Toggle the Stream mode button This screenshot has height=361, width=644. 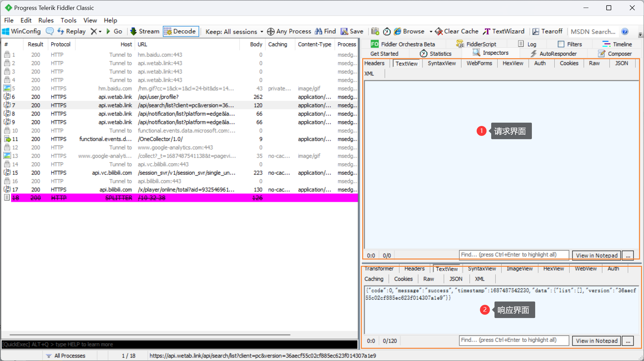click(145, 31)
